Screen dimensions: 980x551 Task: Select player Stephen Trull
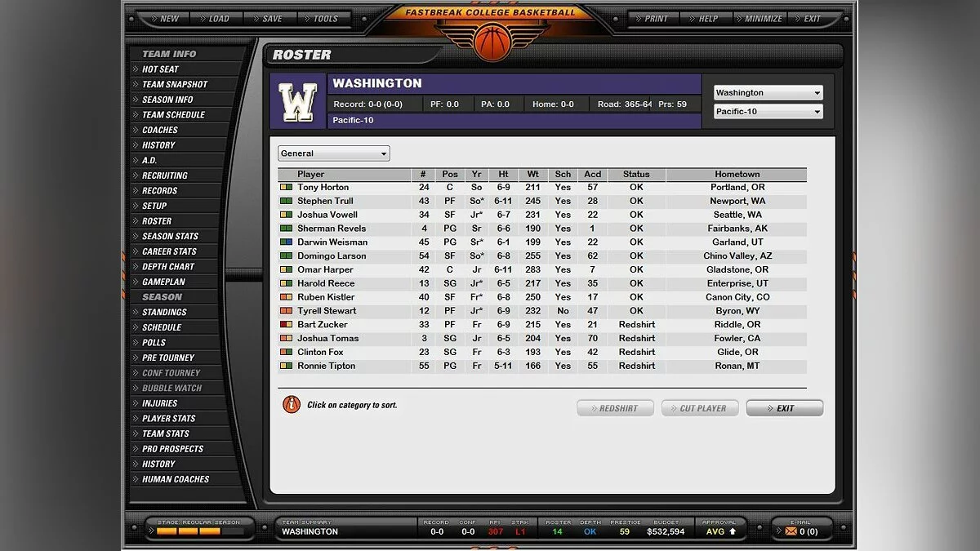325,202
